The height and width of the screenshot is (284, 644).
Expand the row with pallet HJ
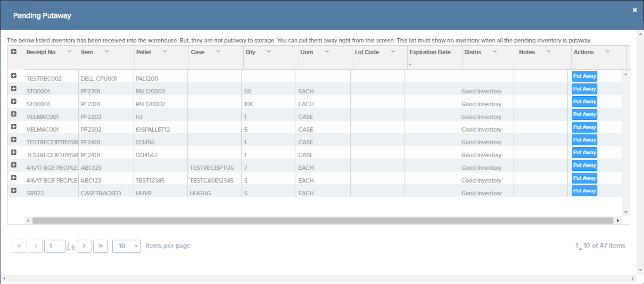(14, 114)
